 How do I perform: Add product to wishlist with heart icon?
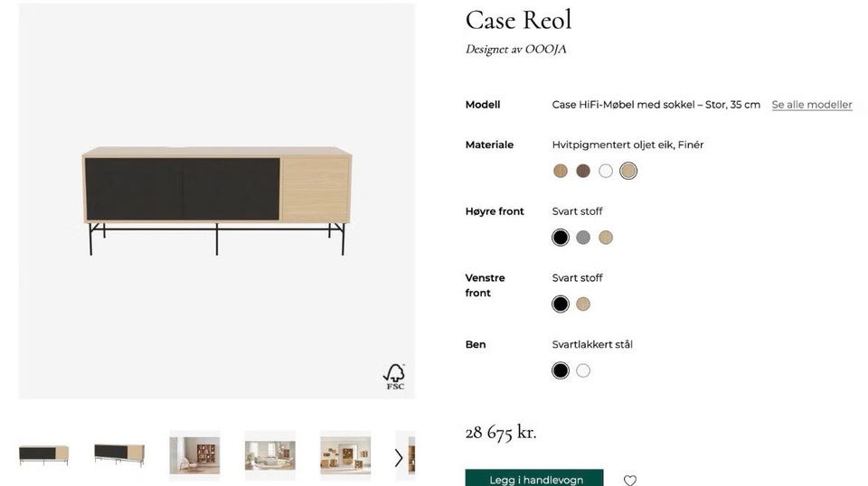click(629, 480)
